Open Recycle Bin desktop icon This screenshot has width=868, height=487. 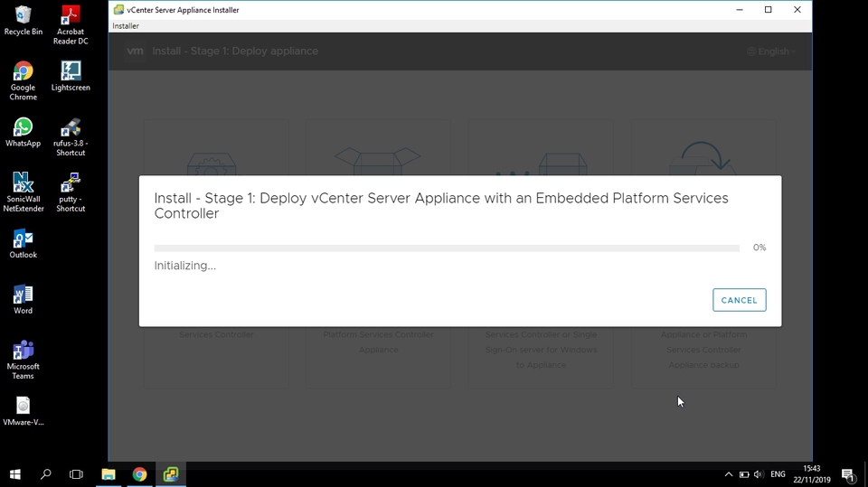[x=24, y=21]
